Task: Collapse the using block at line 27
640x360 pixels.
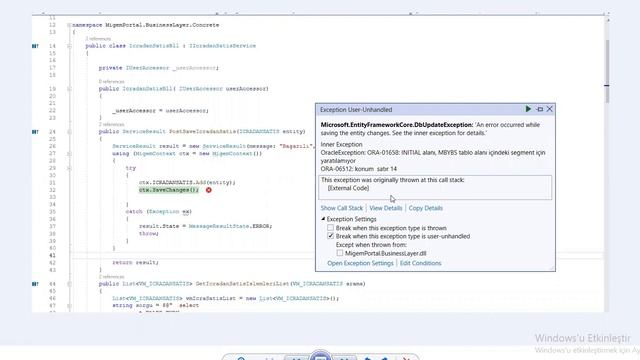Action: [x=69, y=153]
